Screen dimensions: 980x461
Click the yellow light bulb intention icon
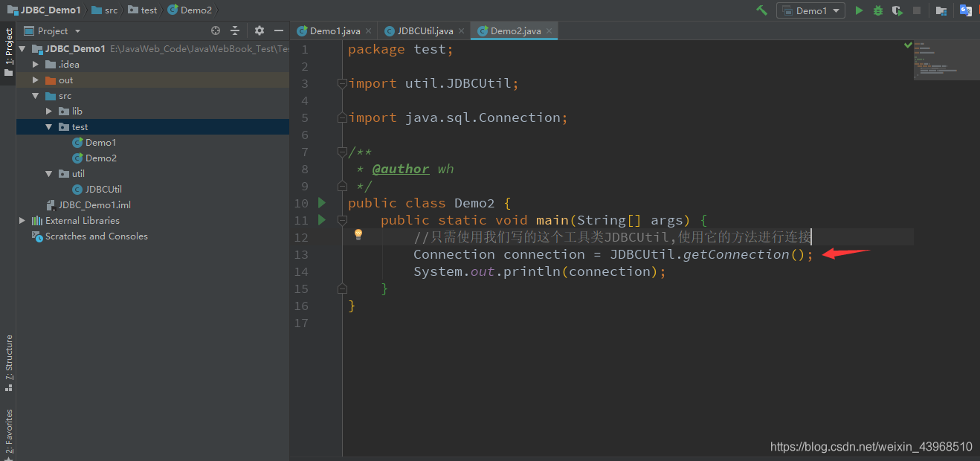pos(358,235)
